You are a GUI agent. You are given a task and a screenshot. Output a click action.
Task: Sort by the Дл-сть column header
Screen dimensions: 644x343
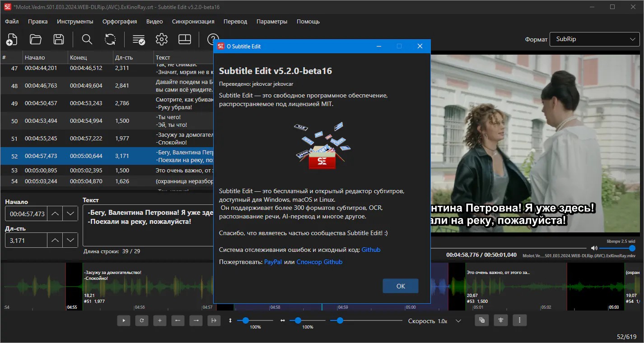[x=133, y=57]
